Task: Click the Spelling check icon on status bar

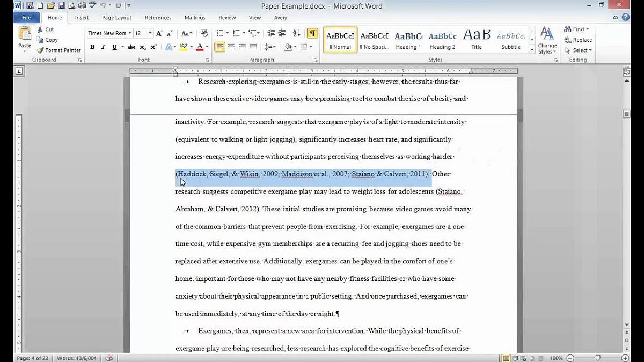Action: click(x=108, y=357)
